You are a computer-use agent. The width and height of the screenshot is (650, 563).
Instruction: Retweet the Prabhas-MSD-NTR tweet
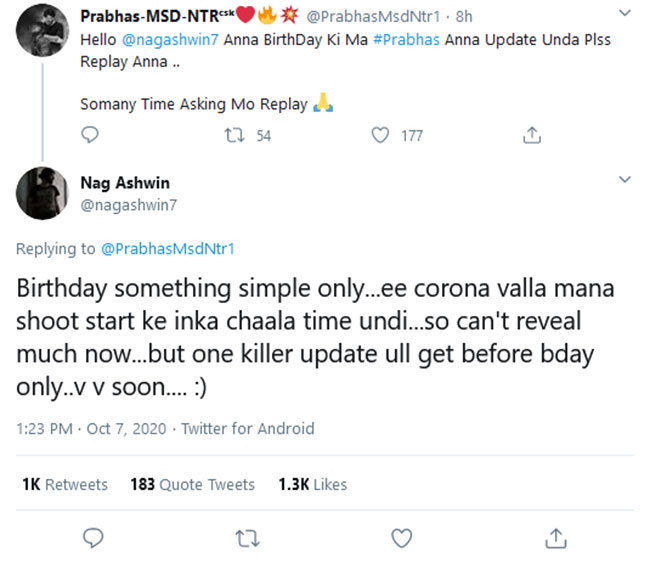pos(238,135)
